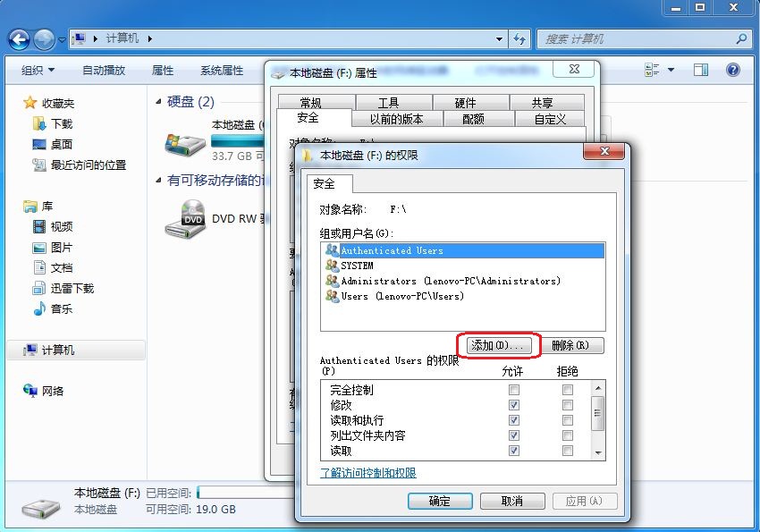The image size is (760, 532).
Task: Click the refresh button beside address bar
Action: click(x=519, y=39)
